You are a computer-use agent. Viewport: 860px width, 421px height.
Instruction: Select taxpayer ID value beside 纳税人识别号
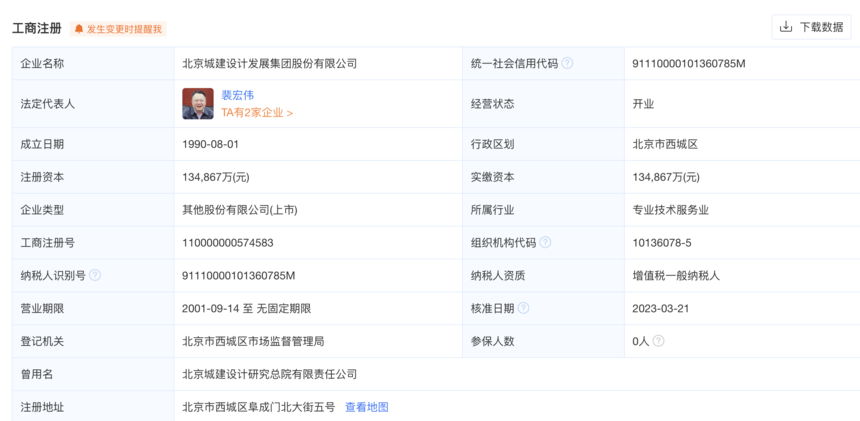(239, 276)
